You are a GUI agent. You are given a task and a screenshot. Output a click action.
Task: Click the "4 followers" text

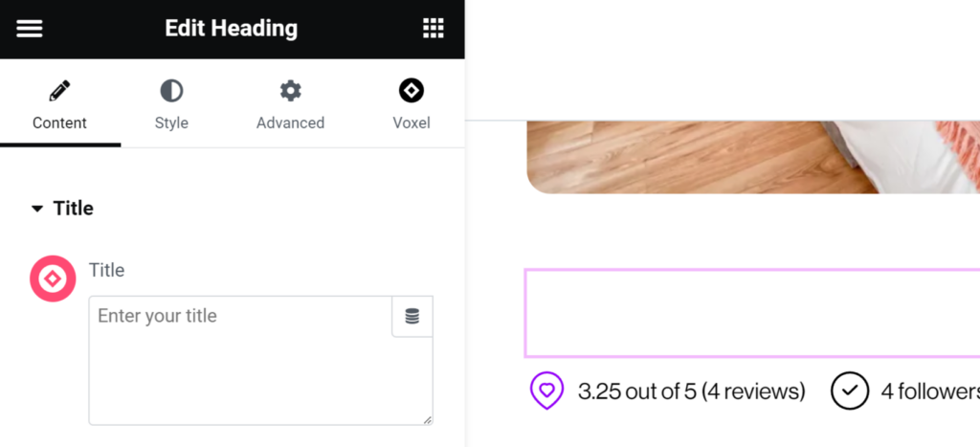930,391
